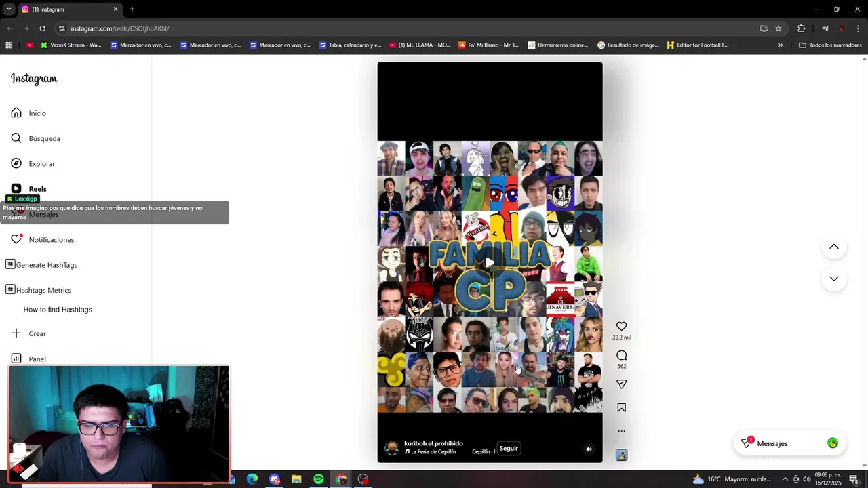Reload the page
The height and width of the screenshot is (488, 868).
(42, 28)
